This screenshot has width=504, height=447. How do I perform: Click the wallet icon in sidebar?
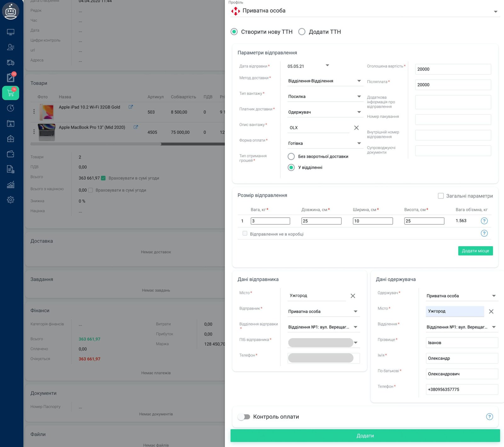10,154
